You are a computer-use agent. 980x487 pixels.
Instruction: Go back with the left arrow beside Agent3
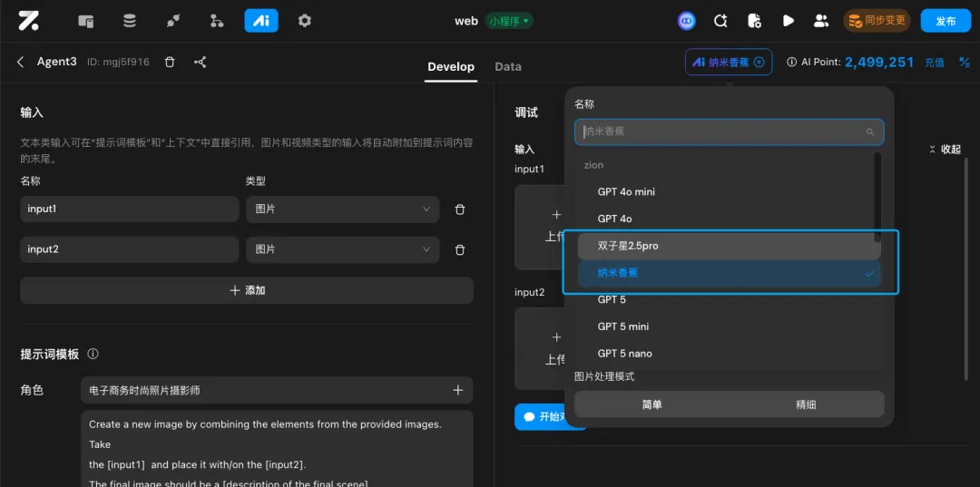click(x=21, y=62)
